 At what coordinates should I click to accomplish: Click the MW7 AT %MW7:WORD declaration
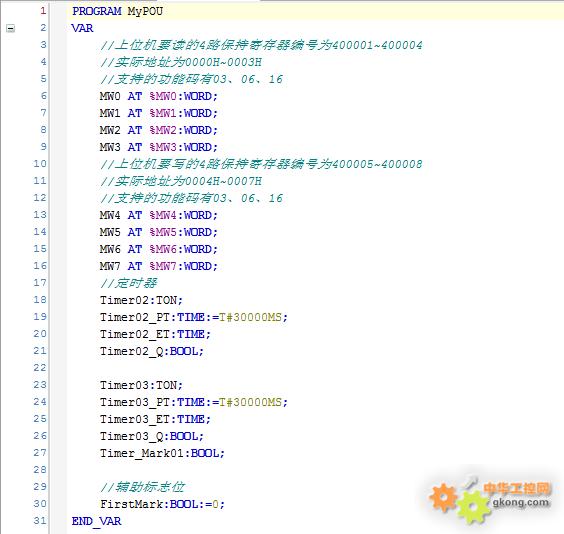click(159, 266)
